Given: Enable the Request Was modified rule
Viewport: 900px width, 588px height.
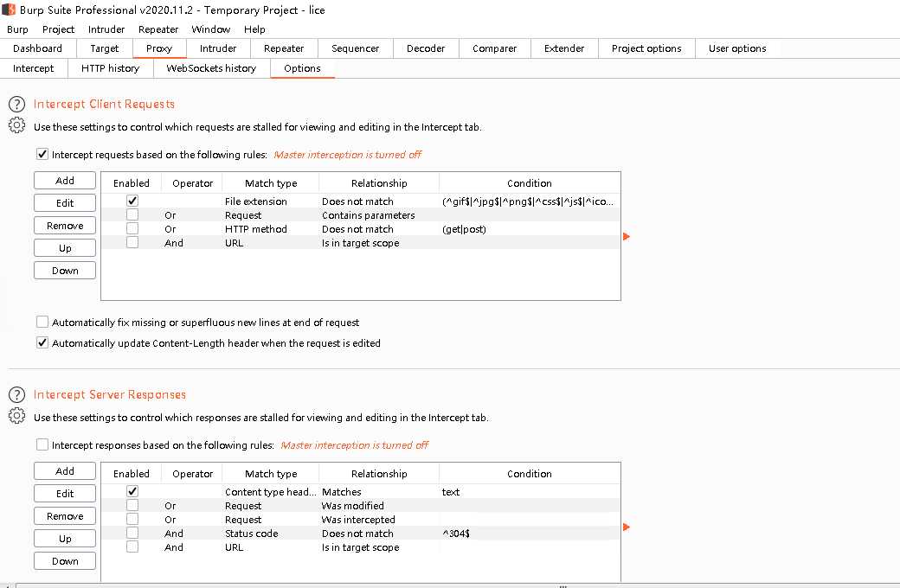Looking at the screenshot, I should coord(132,505).
